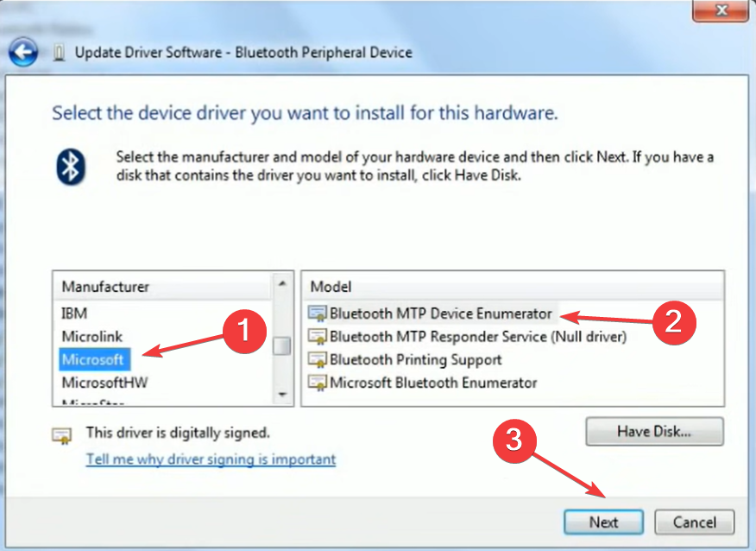Click the manufacturer list scroll-up arrow

coord(282,283)
